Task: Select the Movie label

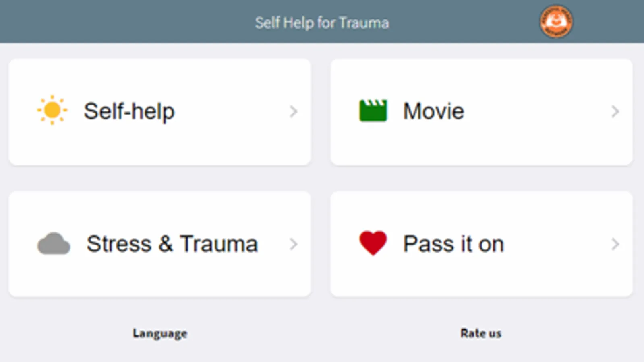Action: (433, 111)
